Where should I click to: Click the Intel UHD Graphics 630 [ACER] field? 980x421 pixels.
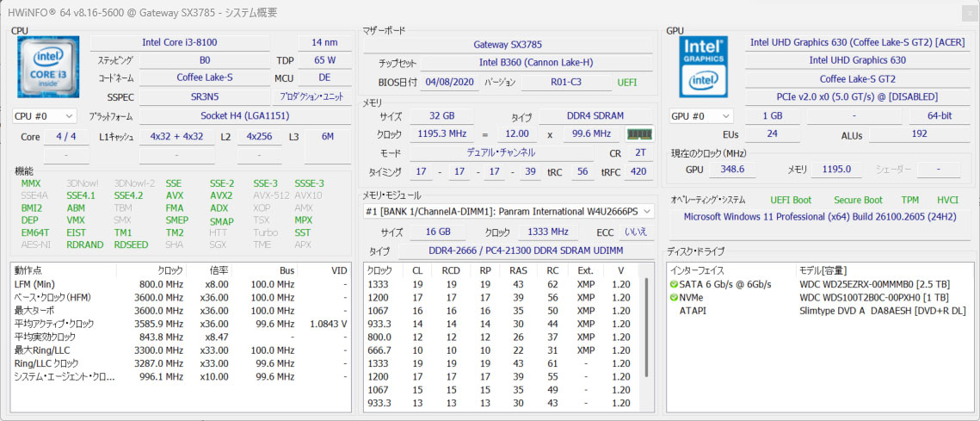858,42
